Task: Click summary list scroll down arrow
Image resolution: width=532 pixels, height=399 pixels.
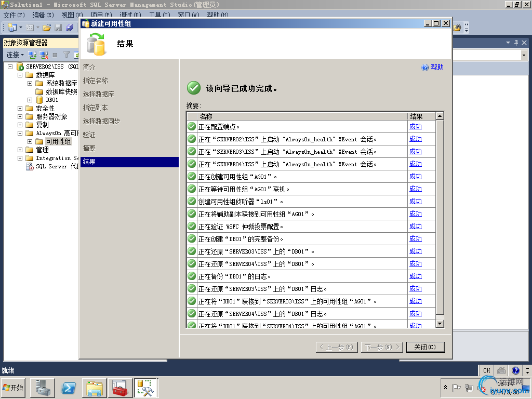Action: tap(440, 324)
